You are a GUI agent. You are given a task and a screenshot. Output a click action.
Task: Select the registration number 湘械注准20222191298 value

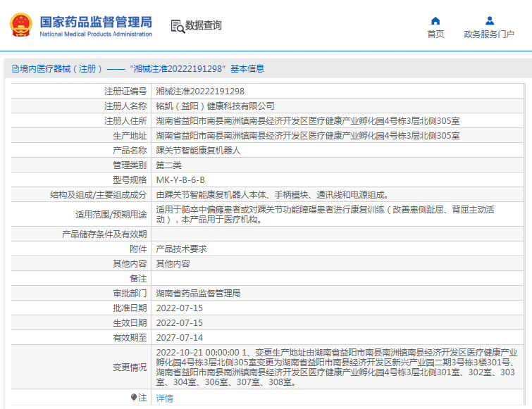(x=200, y=91)
